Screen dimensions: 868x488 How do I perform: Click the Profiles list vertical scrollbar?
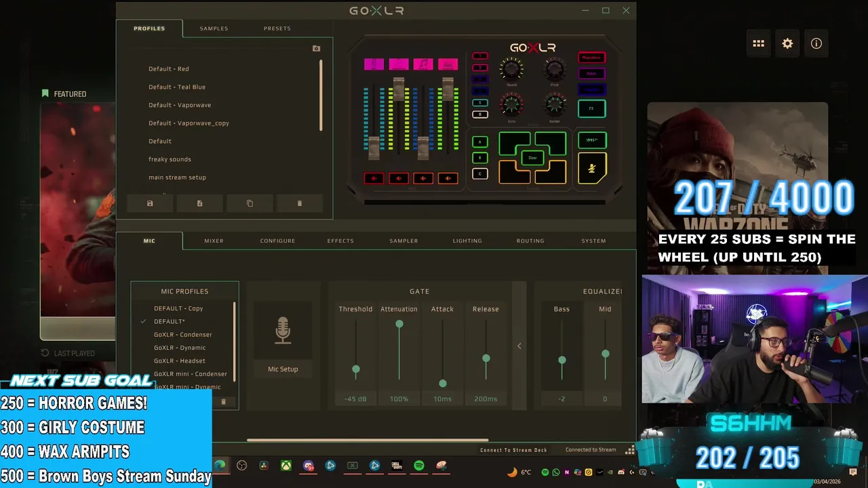[x=321, y=95]
